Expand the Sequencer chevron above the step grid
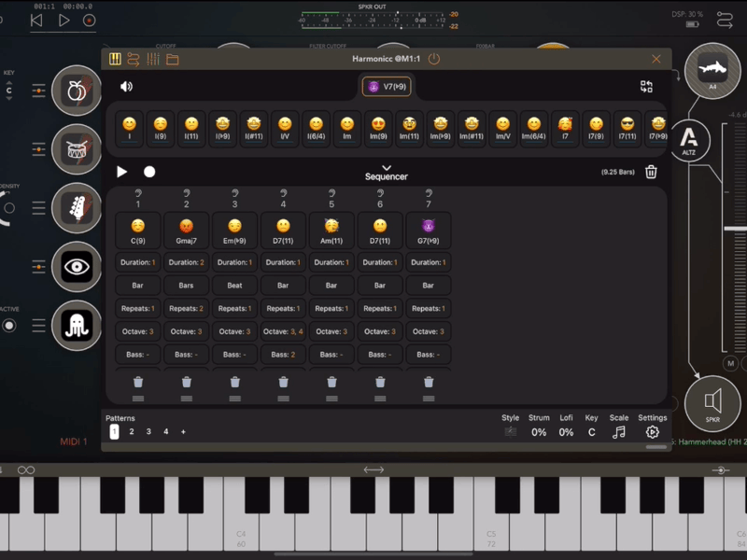 [387, 166]
